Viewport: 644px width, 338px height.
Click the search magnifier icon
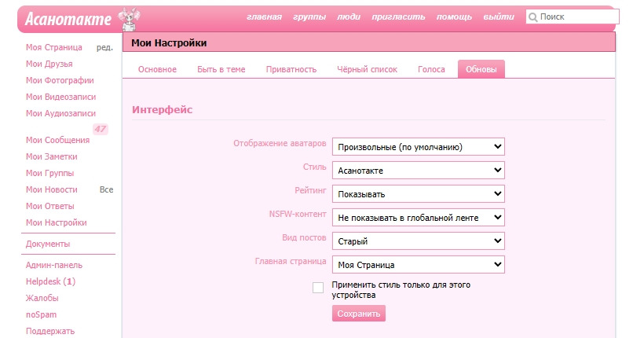533,17
